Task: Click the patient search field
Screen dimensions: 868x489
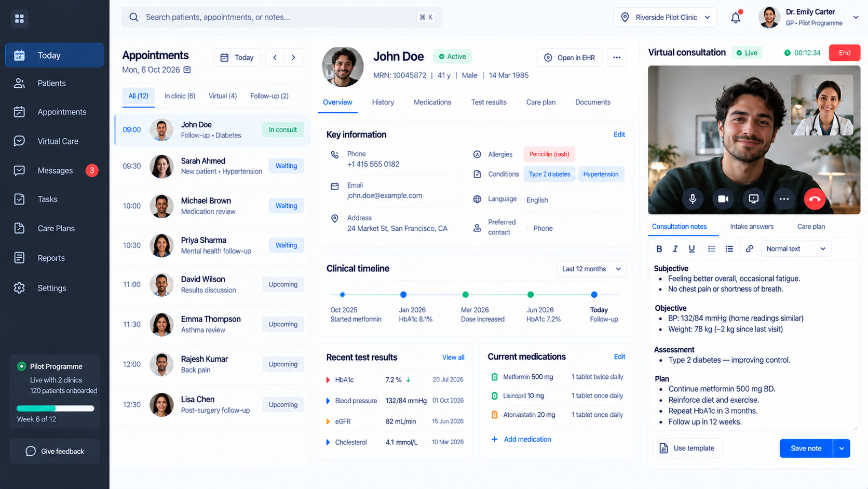Action: 281,17
